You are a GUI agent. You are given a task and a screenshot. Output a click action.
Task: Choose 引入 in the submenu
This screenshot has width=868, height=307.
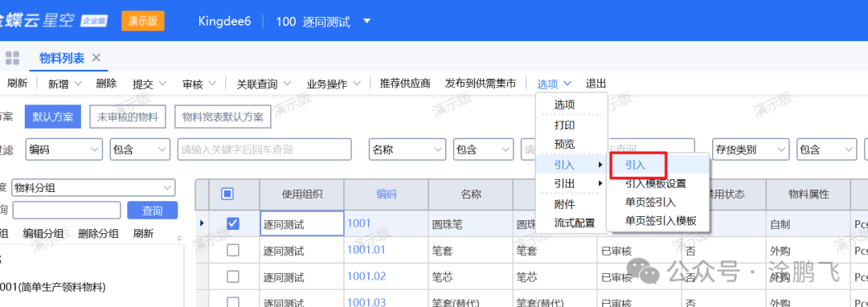(636, 165)
